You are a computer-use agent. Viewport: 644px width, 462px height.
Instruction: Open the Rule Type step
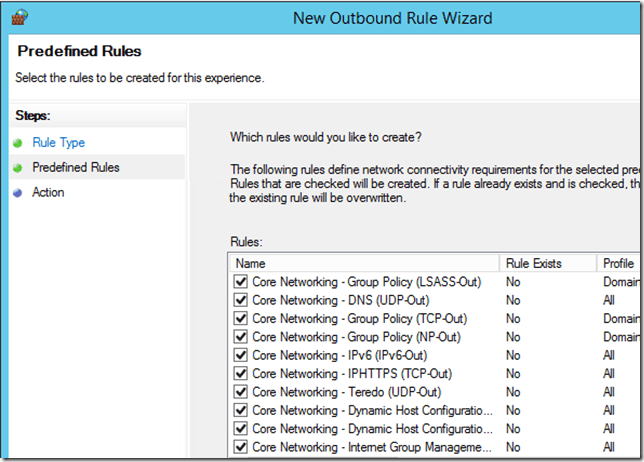click(58, 143)
